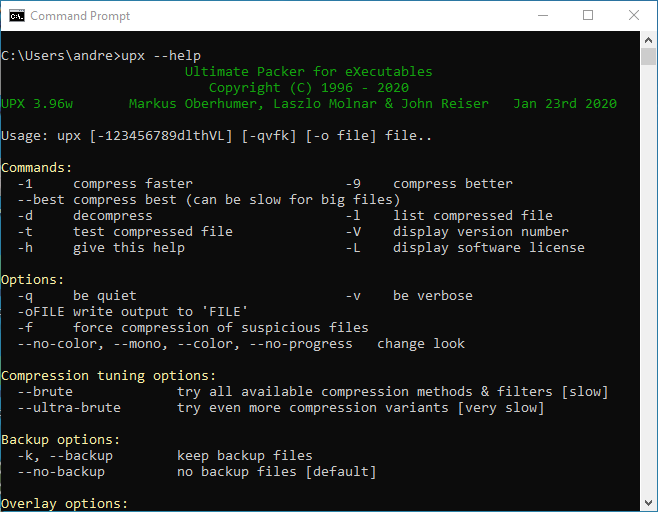658x512 pixels.
Task: Click the 'Usage: upx' line
Action: [x=216, y=136]
